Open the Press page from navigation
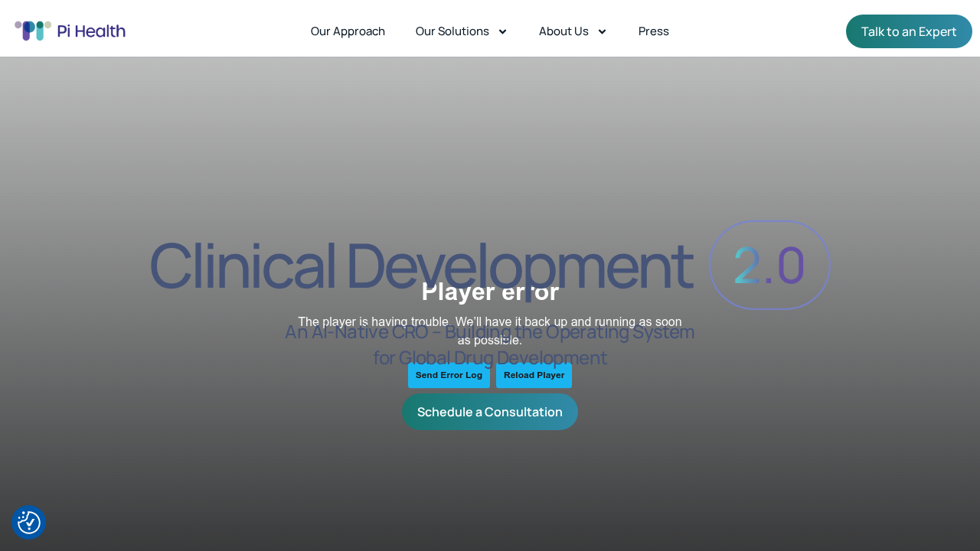 click(653, 31)
